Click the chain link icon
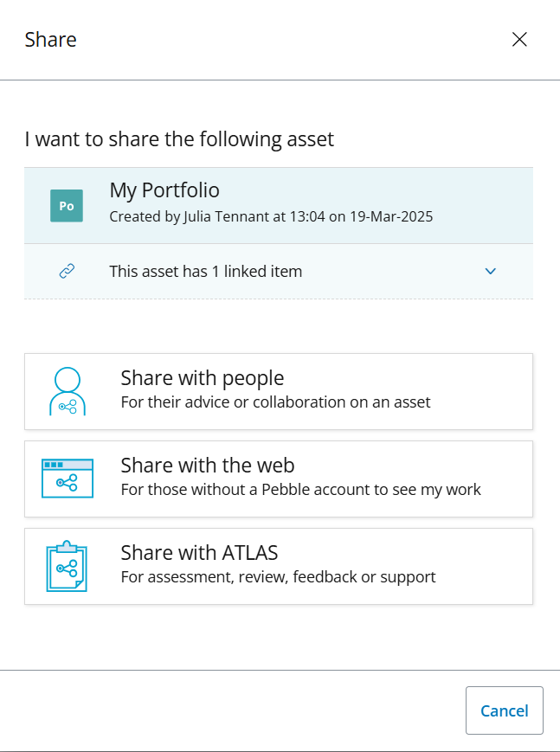 (67, 271)
